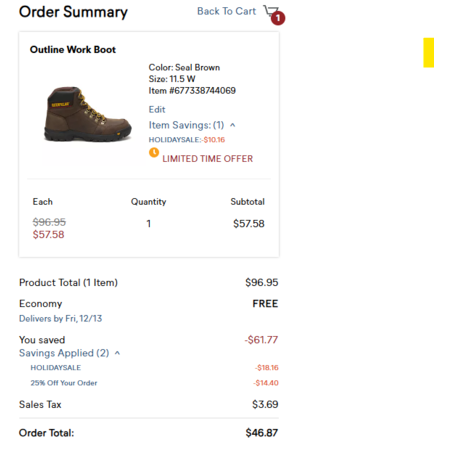Click the yellow bar on the right side
This screenshot has height=450, width=450.
point(429,53)
